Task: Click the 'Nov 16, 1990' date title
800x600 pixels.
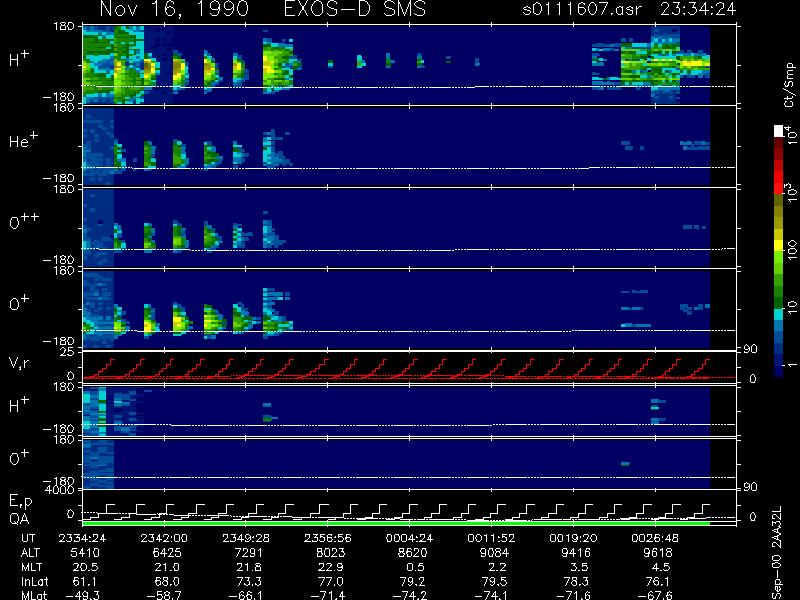Action: click(174, 9)
